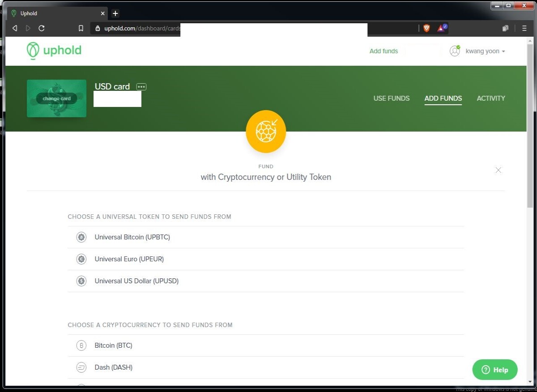Open the Brave Shields lion icon
Screen dimensions: 537x392
point(427,28)
